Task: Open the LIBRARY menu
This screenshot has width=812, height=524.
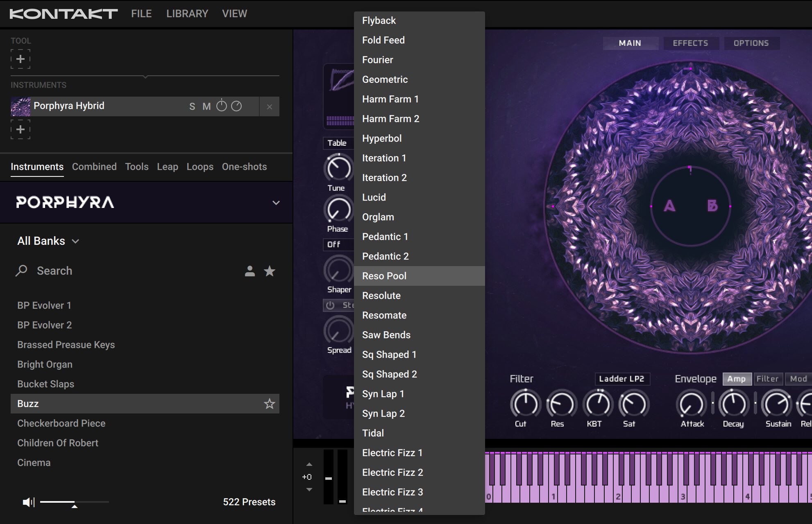Action: (x=187, y=14)
